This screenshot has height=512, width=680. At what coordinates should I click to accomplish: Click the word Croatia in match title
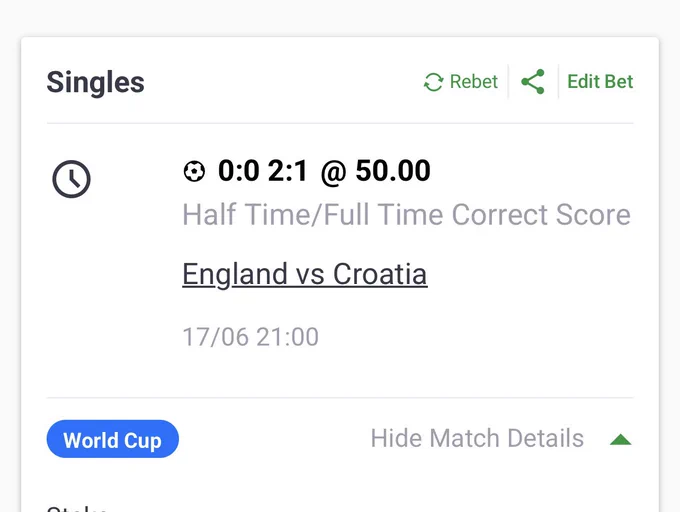click(380, 274)
